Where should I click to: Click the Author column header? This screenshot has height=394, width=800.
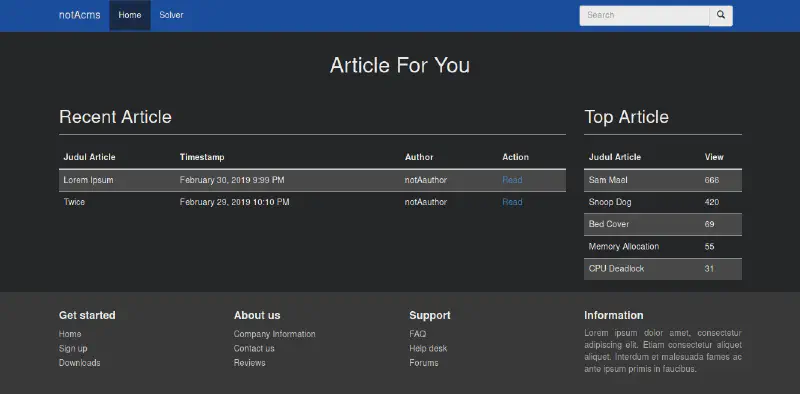(419, 157)
